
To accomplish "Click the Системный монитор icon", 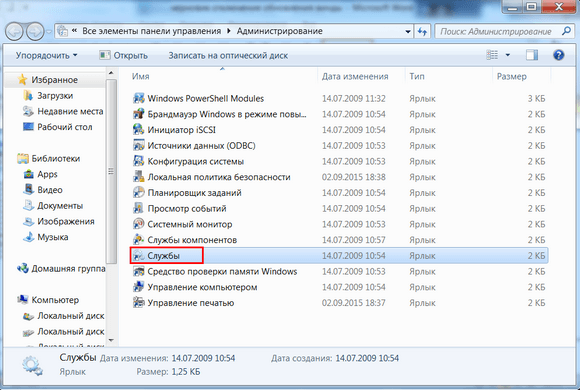I will click(x=139, y=224).
